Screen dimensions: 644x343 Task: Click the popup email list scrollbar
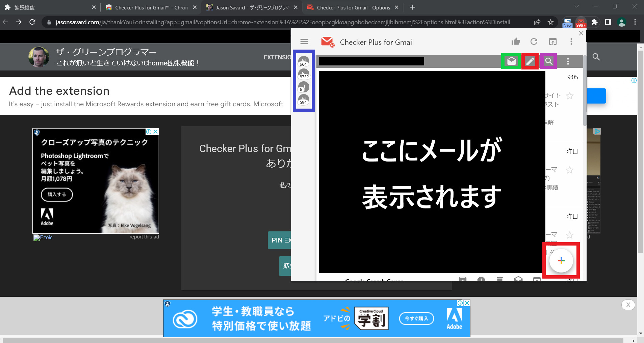coord(585,91)
